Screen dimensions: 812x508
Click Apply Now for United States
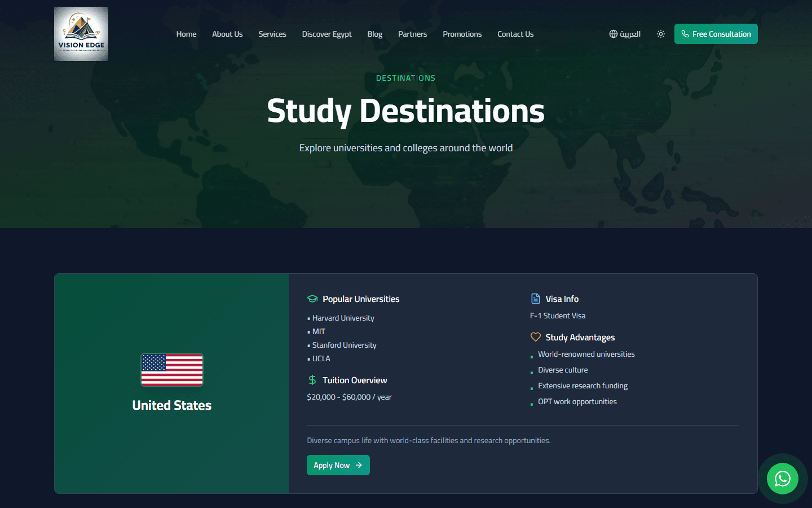click(x=338, y=465)
